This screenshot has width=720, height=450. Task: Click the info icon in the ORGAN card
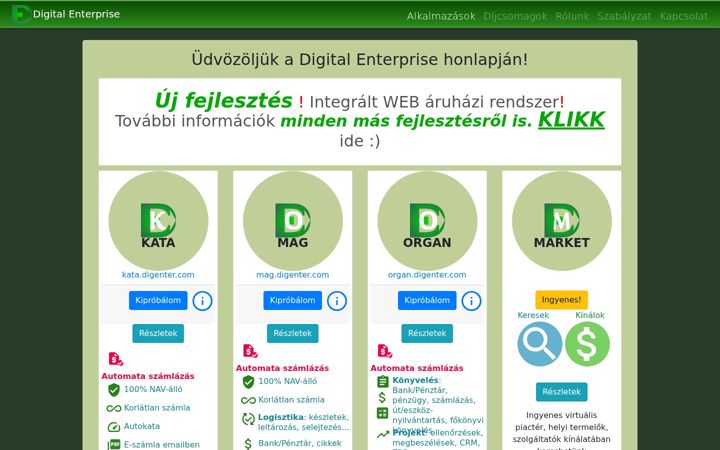[x=471, y=301]
